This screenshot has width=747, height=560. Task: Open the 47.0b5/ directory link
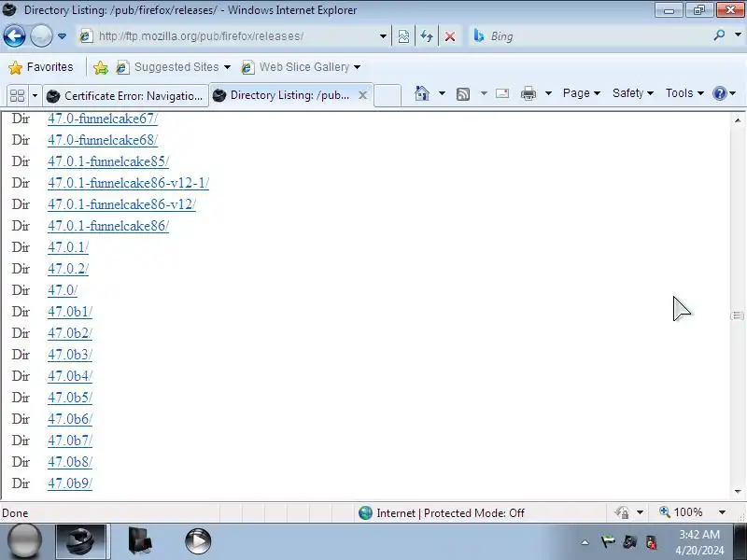click(70, 398)
